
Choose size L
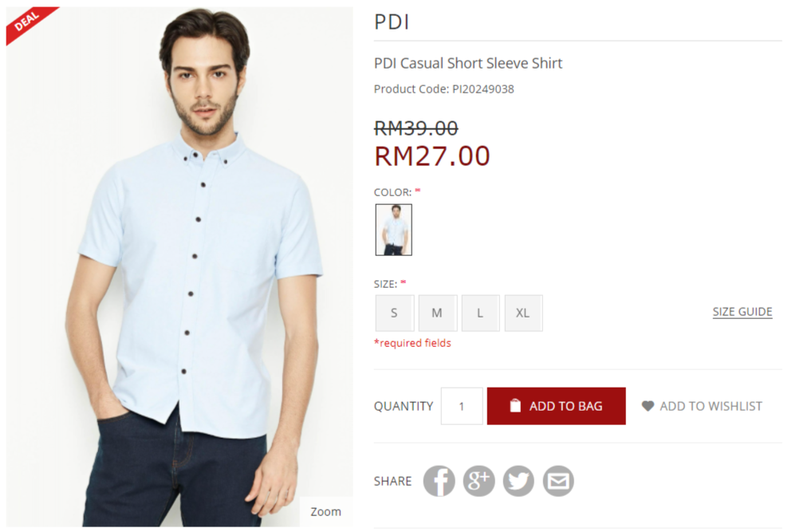pyautogui.click(x=480, y=313)
